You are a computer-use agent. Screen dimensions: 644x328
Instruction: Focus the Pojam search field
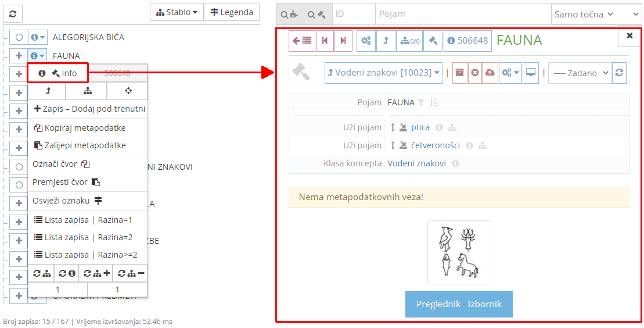pos(463,14)
